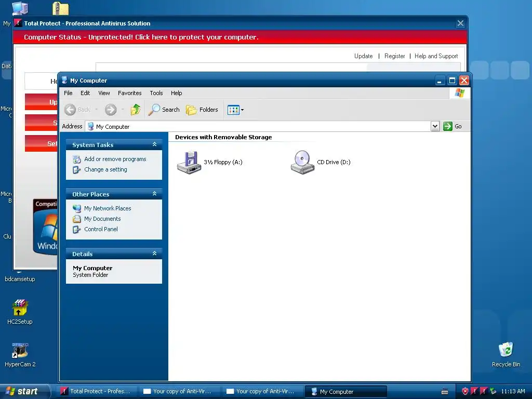Toggle the Folders pane
The image size is (532, 399).
(x=202, y=110)
